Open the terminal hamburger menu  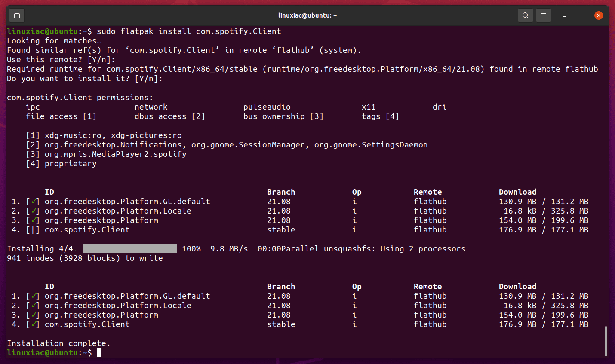coord(543,15)
